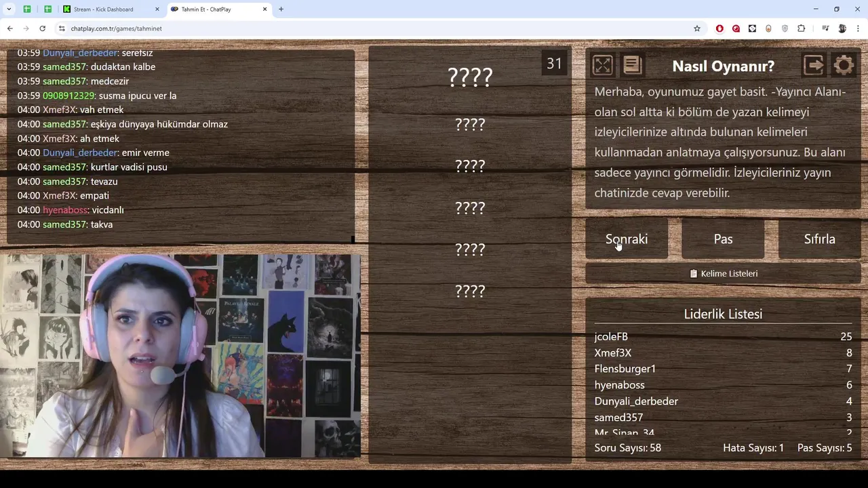Open Kelime Listeleri word lists
Screen dimensions: 868x488
723,273
